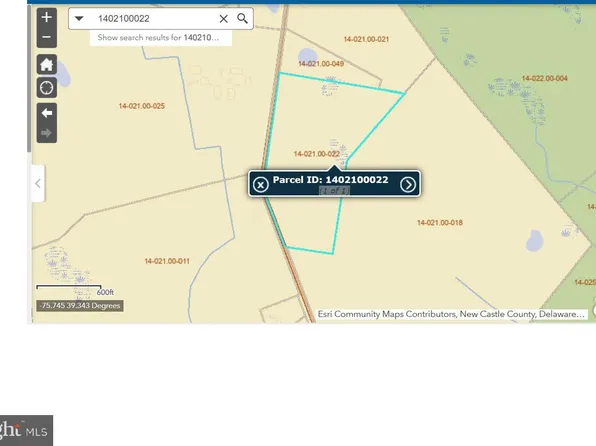Viewport: 596px width, 446px height.
Task: Expand the collapsed side panel chevron
Action: (x=38, y=184)
